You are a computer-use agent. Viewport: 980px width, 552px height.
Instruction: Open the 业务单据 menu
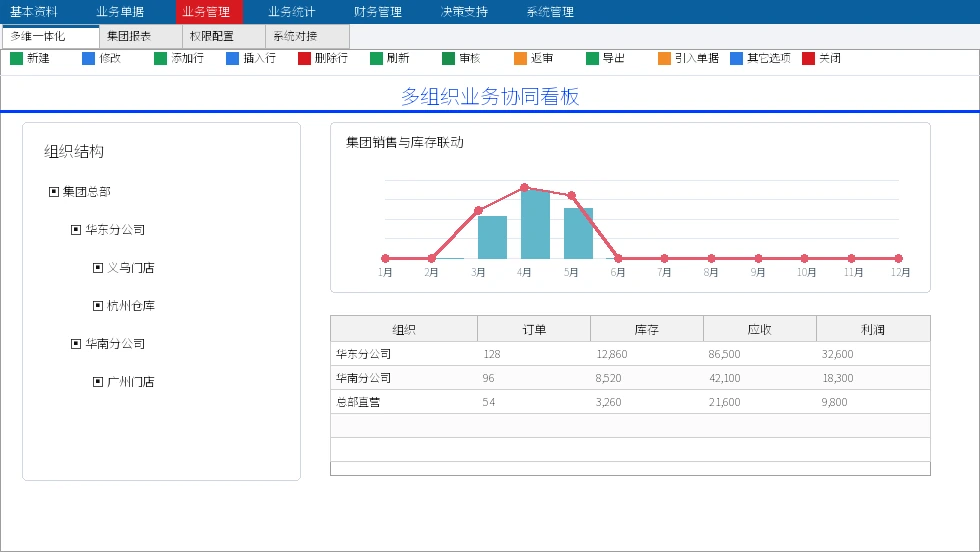120,12
